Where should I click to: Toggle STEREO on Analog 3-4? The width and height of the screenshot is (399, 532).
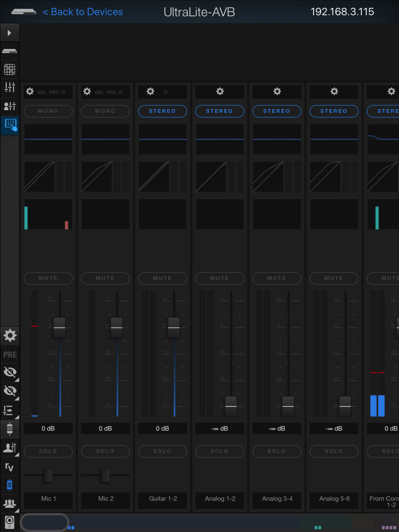[x=277, y=111]
